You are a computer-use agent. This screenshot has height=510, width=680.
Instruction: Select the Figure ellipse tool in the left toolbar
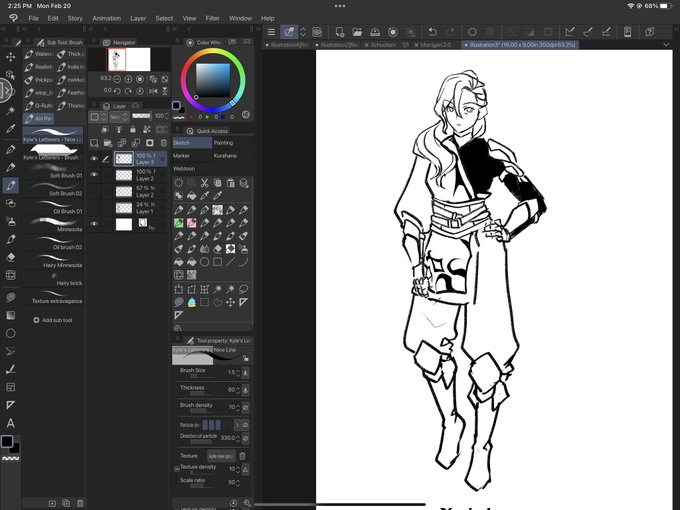coord(10,333)
